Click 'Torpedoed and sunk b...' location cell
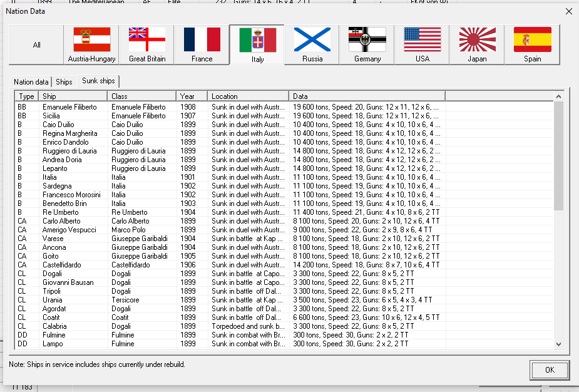Viewport: 579px width, 392px height. [248, 326]
